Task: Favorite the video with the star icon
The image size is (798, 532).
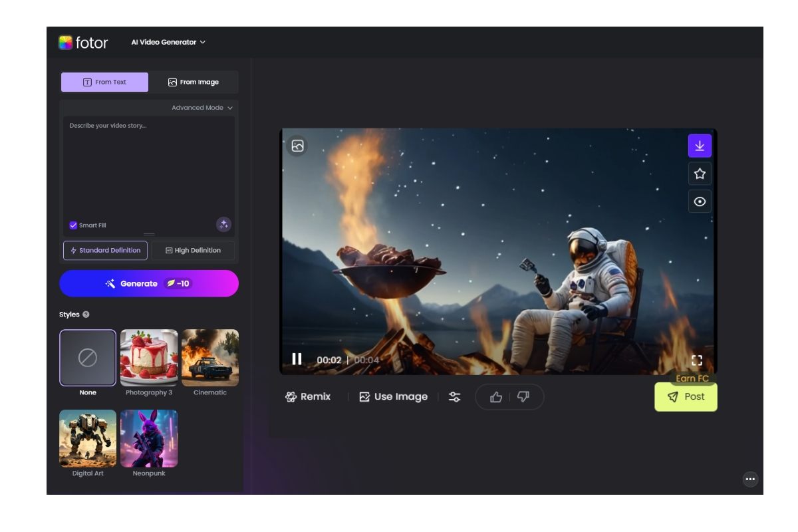Action: pos(700,174)
